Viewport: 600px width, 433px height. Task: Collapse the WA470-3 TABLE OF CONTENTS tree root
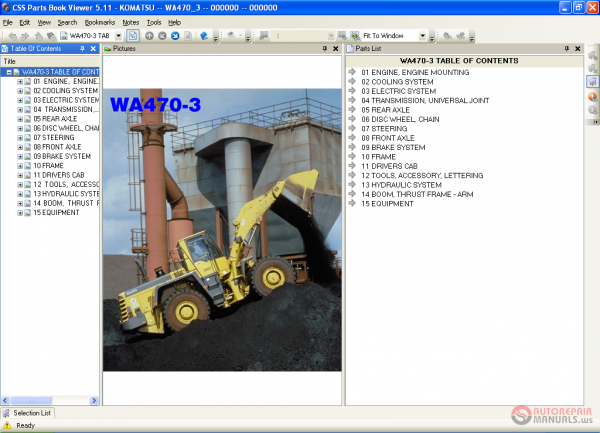(9, 72)
